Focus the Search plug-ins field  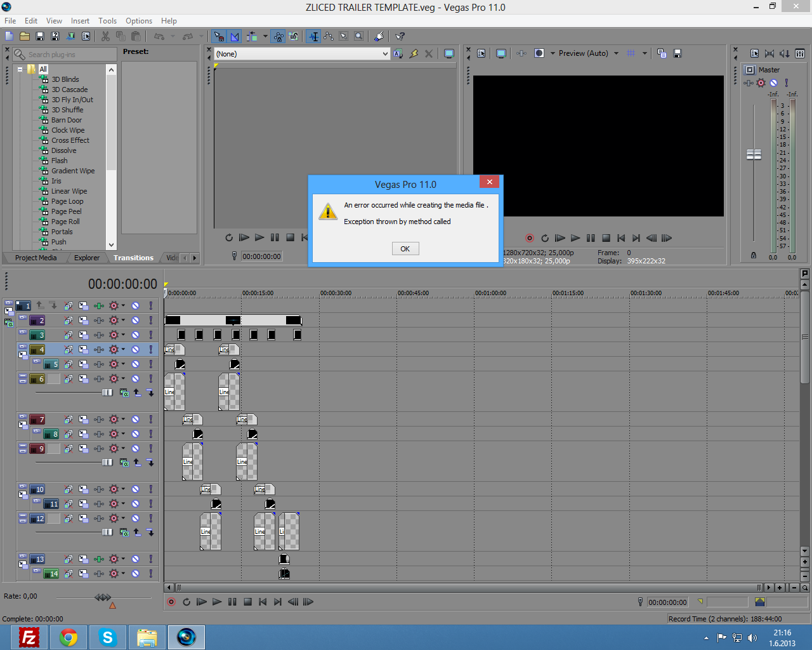[65, 55]
